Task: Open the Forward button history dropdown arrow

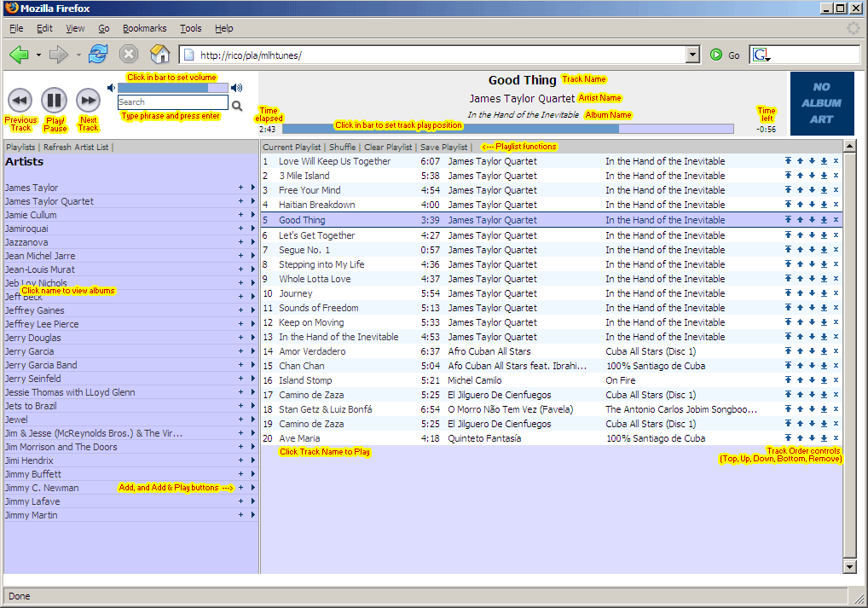Action: (x=78, y=55)
